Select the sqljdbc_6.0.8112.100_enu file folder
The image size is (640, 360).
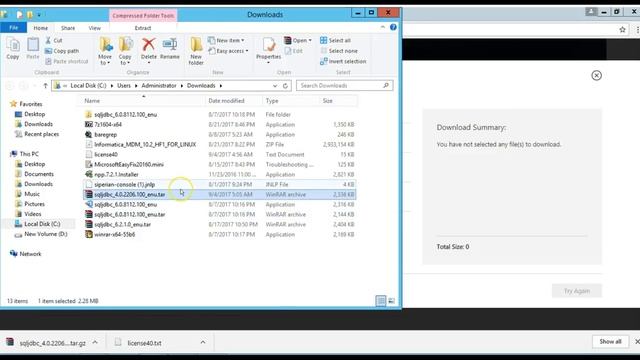point(220,115)
